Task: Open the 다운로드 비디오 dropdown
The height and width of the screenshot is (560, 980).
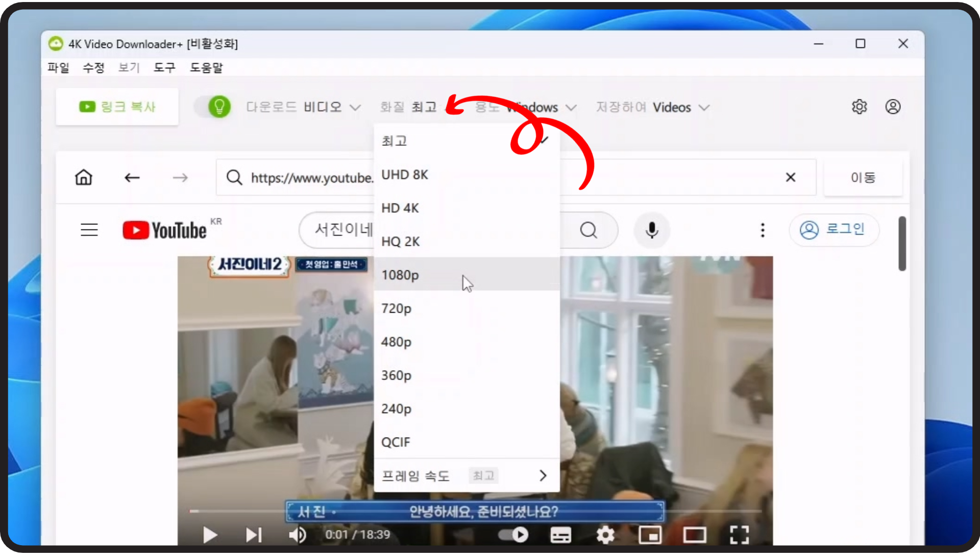Action: [x=304, y=107]
